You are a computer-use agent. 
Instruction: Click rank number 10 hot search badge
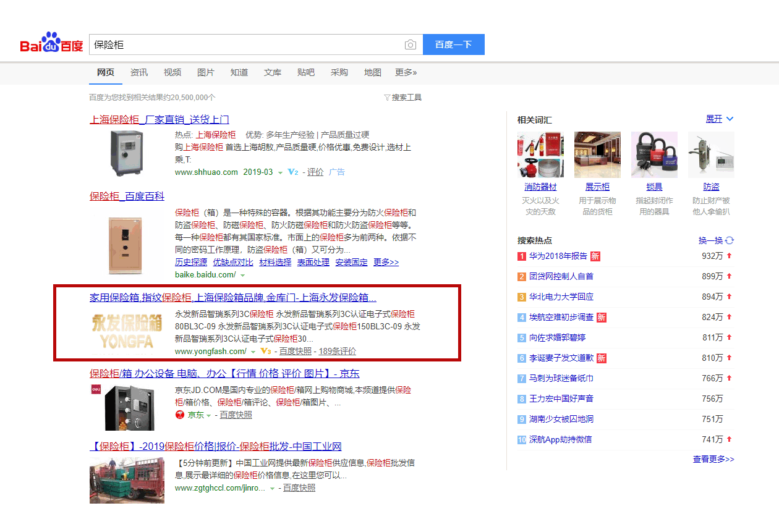[522, 439]
